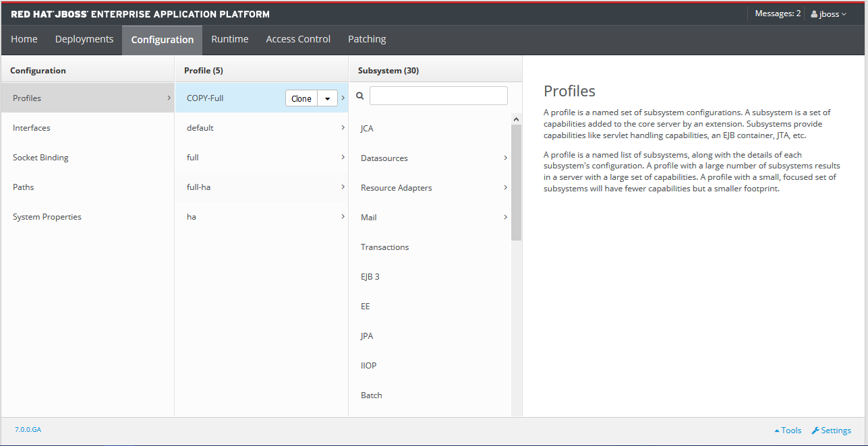868x446 pixels.
Task: Expand the full-ha profile chevron
Action: (x=343, y=187)
